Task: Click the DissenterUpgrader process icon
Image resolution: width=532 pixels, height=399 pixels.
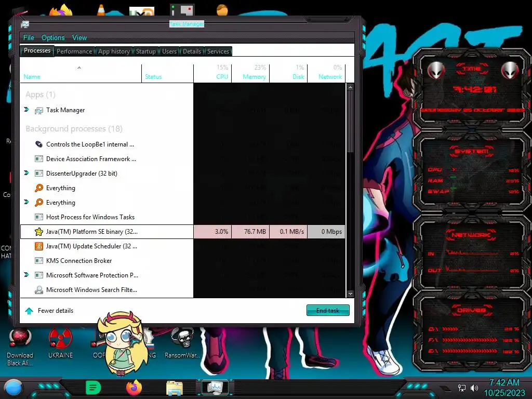Action: pyautogui.click(x=39, y=174)
